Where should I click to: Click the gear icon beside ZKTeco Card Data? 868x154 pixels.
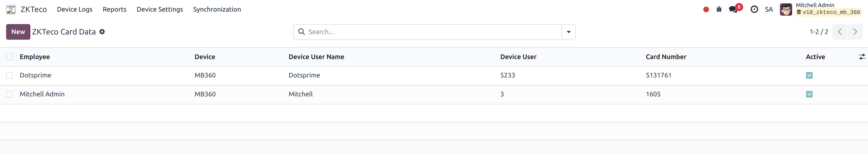tap(102, 32)
